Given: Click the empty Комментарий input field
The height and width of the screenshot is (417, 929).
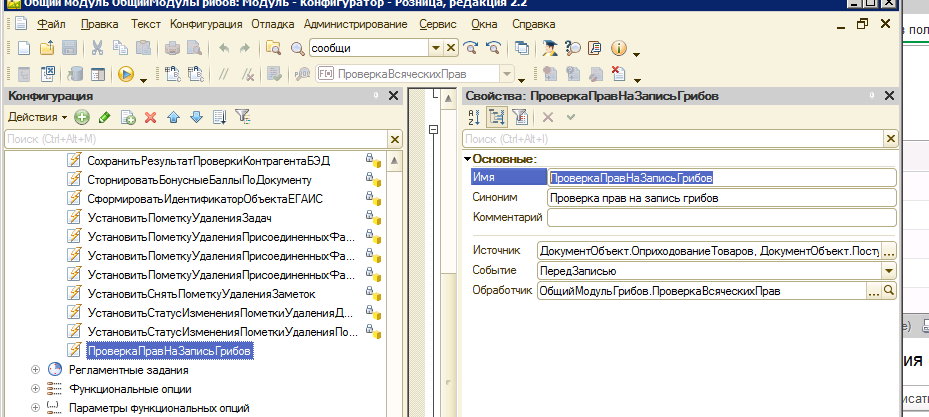Looking at the screenshot, I should click(722, 217).
